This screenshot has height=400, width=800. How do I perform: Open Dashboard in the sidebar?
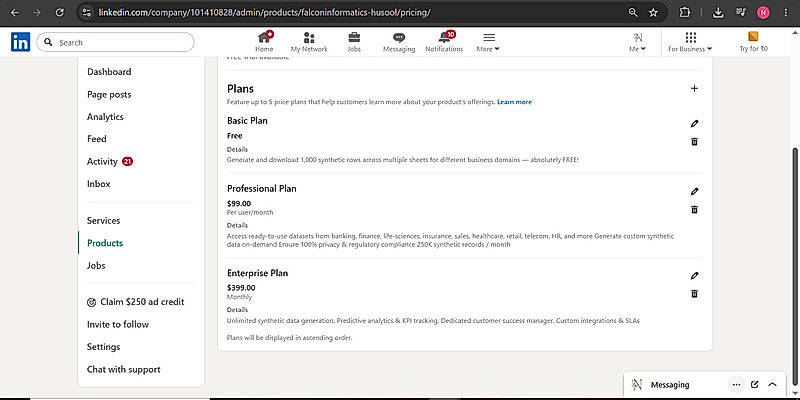(x=109, y=72)
